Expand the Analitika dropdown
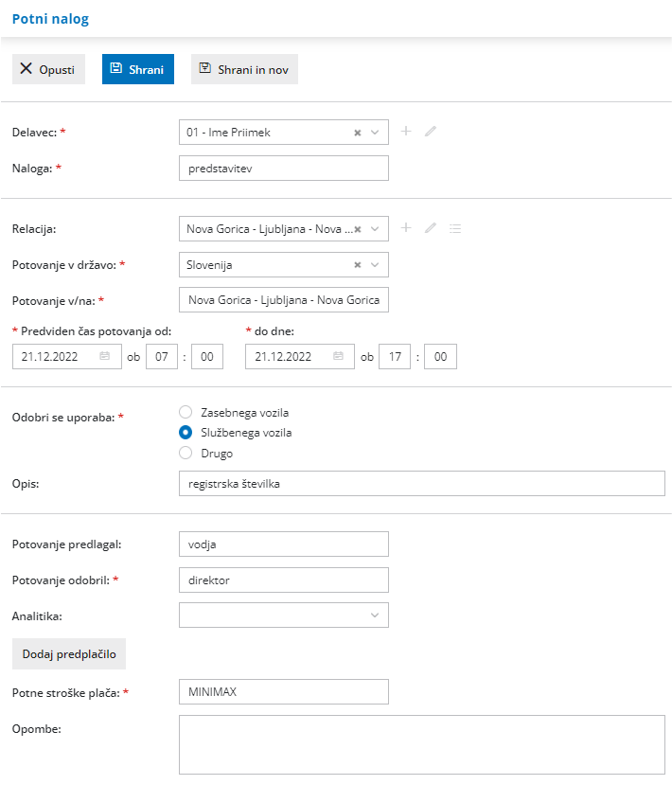 375,616
